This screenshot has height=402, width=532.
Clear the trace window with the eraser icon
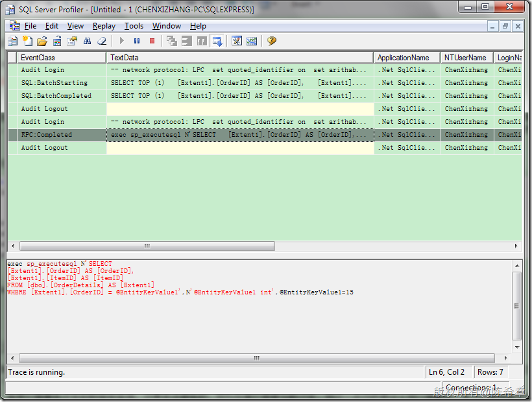coord(102,41)
